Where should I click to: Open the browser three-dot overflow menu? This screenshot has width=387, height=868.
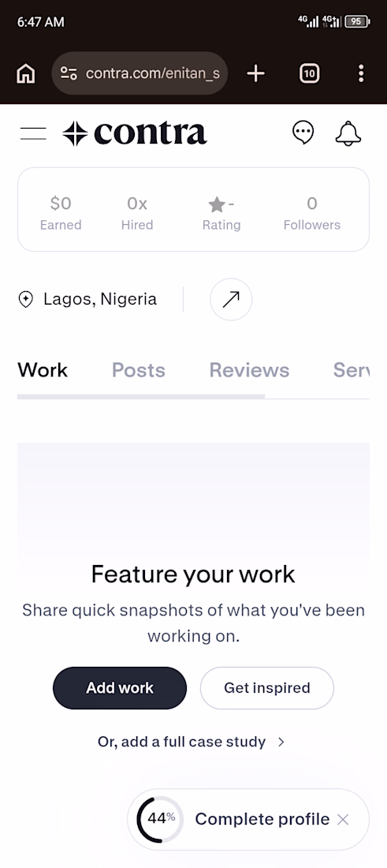361,73
